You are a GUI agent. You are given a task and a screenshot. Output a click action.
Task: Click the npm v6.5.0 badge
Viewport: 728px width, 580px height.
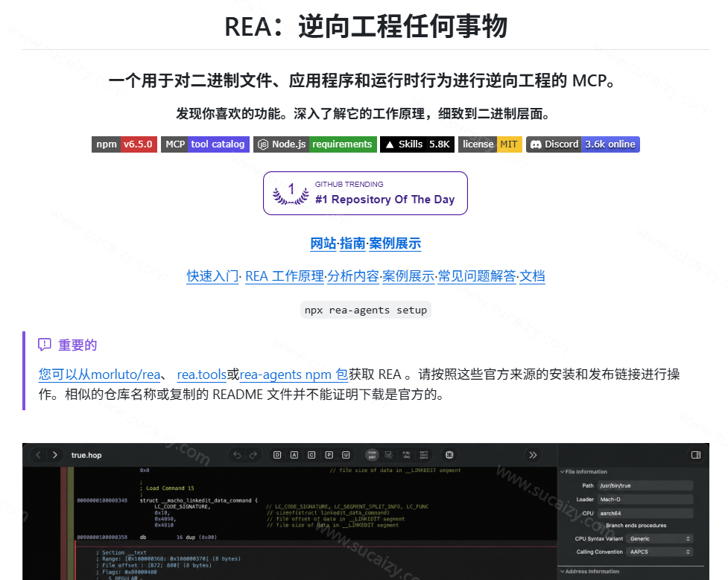124,144
